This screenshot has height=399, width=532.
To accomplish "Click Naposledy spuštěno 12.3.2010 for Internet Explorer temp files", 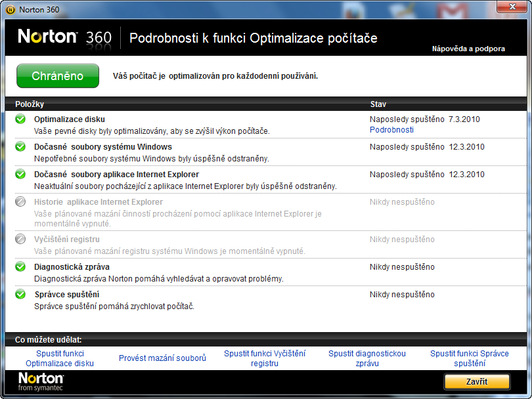I will pyautogui.click(x=427, y=175).
